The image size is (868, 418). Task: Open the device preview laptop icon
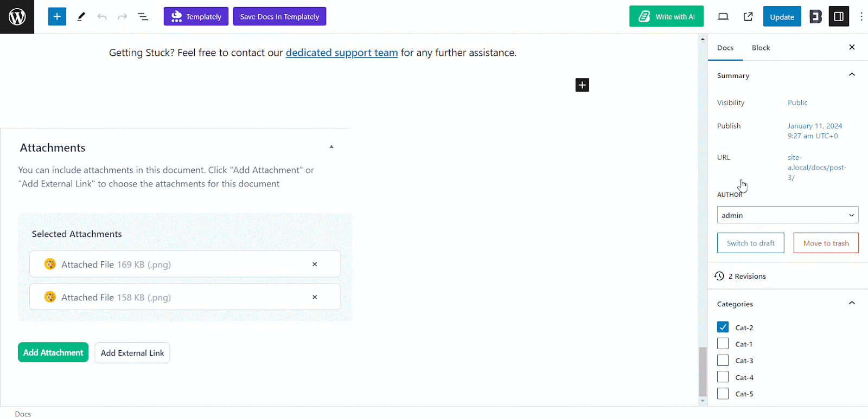[723, 17]
